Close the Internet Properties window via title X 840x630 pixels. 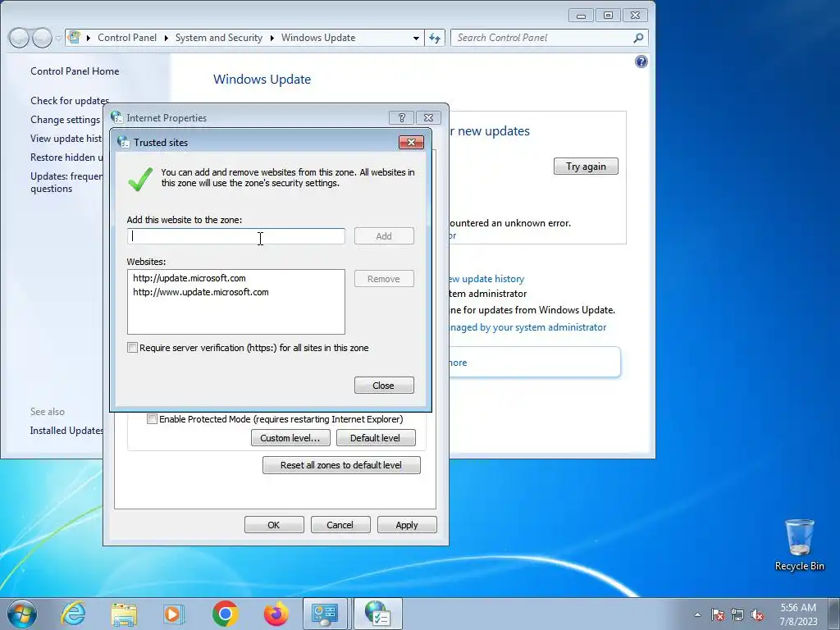click(428, 118)
